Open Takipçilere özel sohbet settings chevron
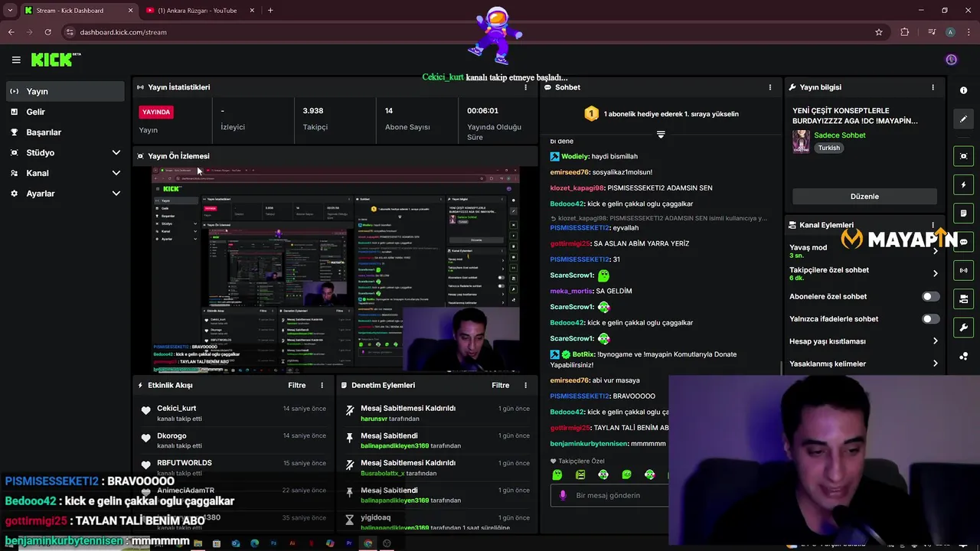The height and width of the screenshot is (551, 980). coord(935,273)
